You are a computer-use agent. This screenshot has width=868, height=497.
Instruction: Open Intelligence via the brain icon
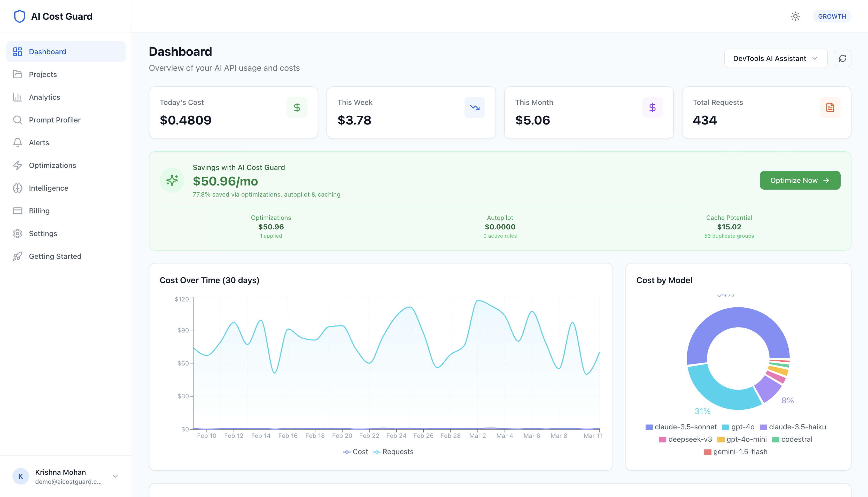18,188
